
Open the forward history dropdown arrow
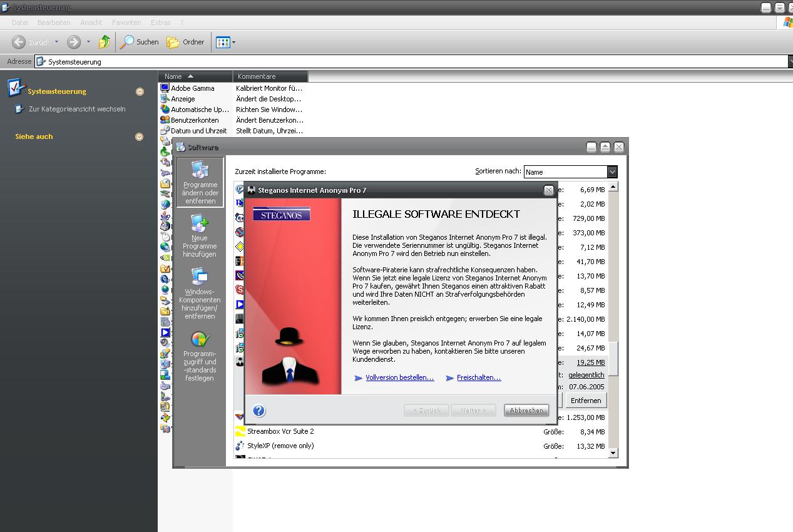pyautogui.click(x=88, y=42)
